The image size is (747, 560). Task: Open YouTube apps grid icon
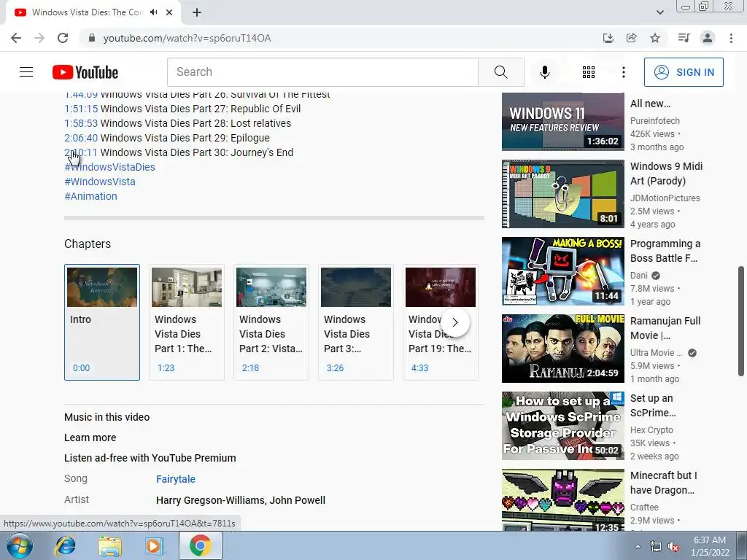coord(589,72)
